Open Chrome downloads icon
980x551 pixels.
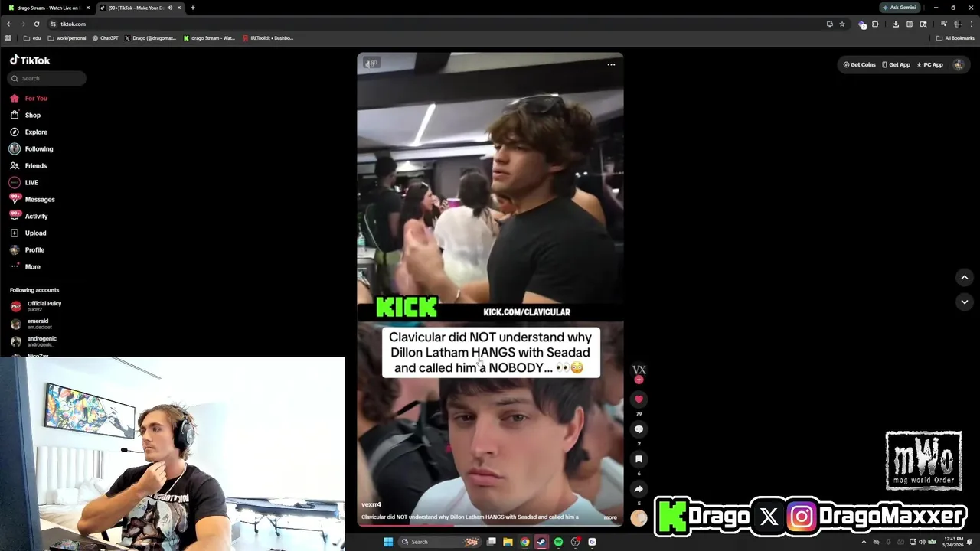tap(895, 24)
